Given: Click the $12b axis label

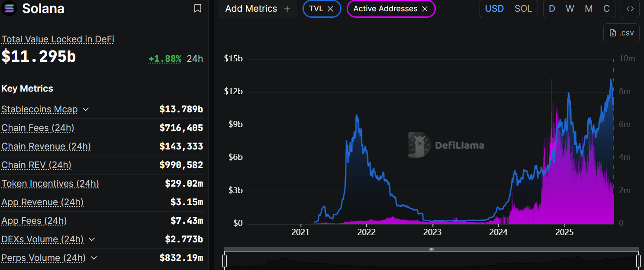Looking at the screenshot, I should [233, 92].
